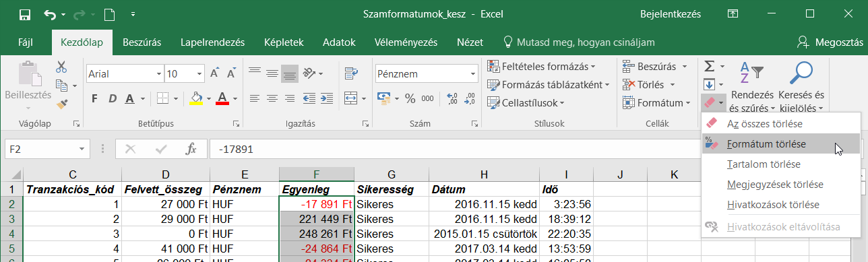This screenshot has height=262, width=868.
Task: Apply percent style
Action: pyautogui.click(x=410, y=98)
